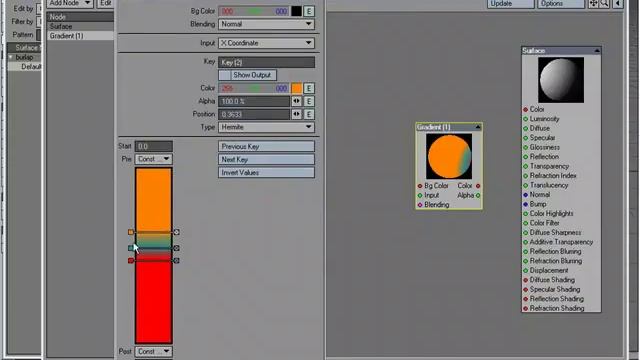Click the Surface node Specular input dot

[526, 138]
